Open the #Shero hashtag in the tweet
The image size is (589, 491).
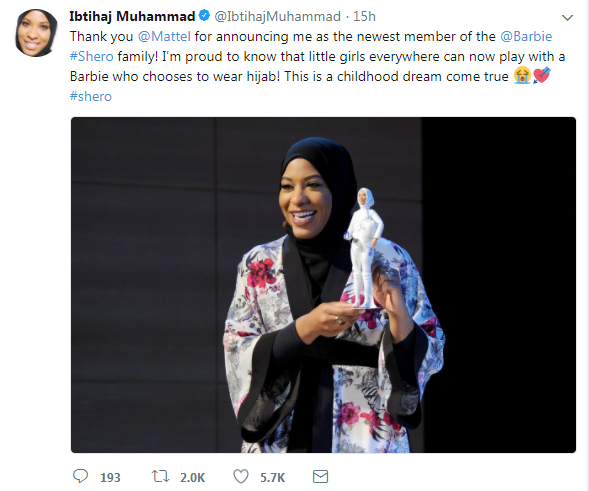91,56
